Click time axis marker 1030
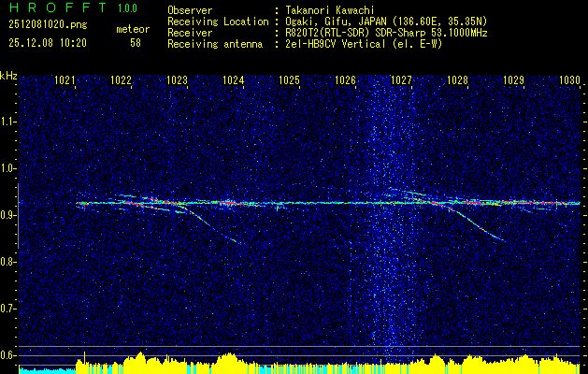588x374 pixels. pyautogui.click(x=569, y=80)
